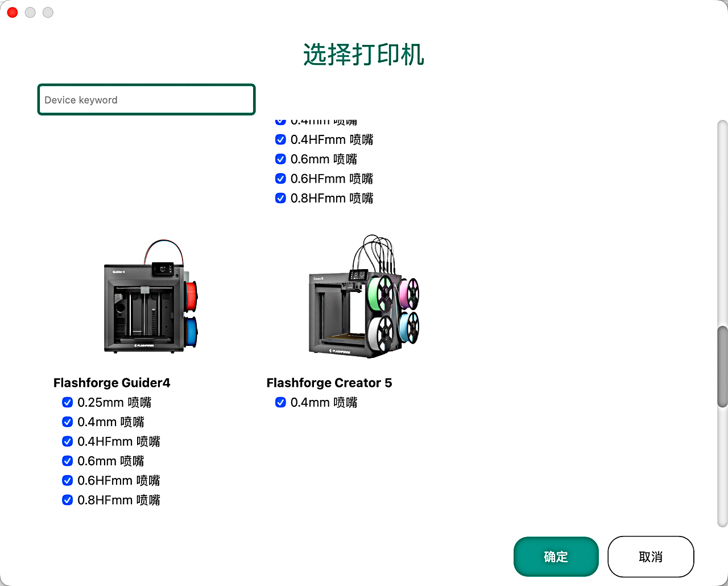Toggle Guider4 0.4HFmm nozzle checkbox
The height and width of the screenshot is (586, 728).
point(67,441)
